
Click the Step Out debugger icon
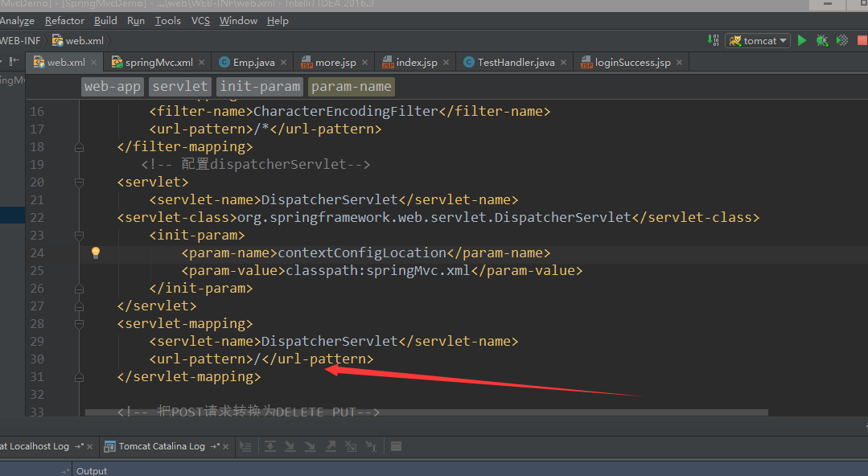pos(331,447)
